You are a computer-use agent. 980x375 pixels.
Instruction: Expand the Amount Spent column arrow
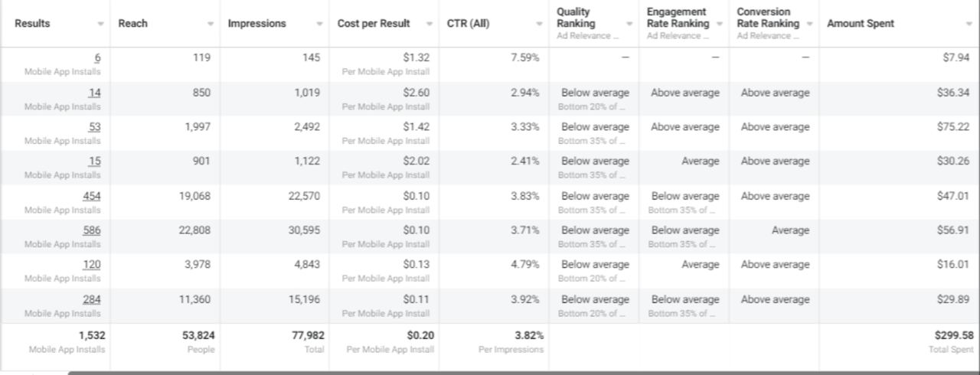click(x=969, y=24)
